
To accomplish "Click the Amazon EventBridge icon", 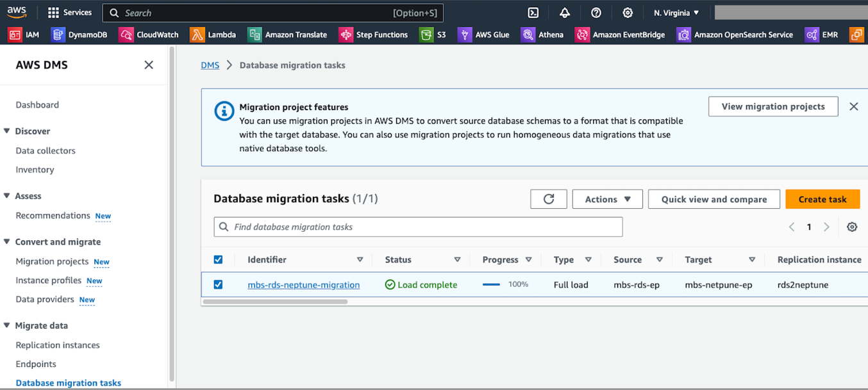I will point(582,35).
